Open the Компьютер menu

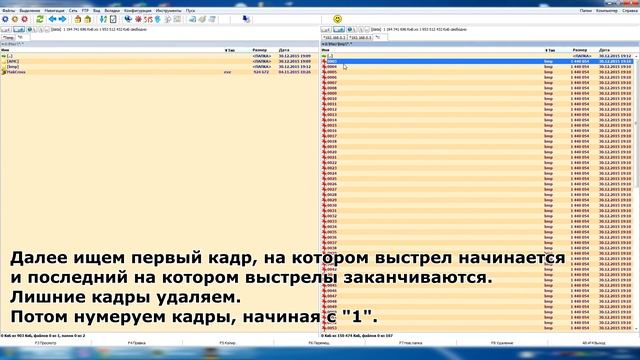[607, 11]
